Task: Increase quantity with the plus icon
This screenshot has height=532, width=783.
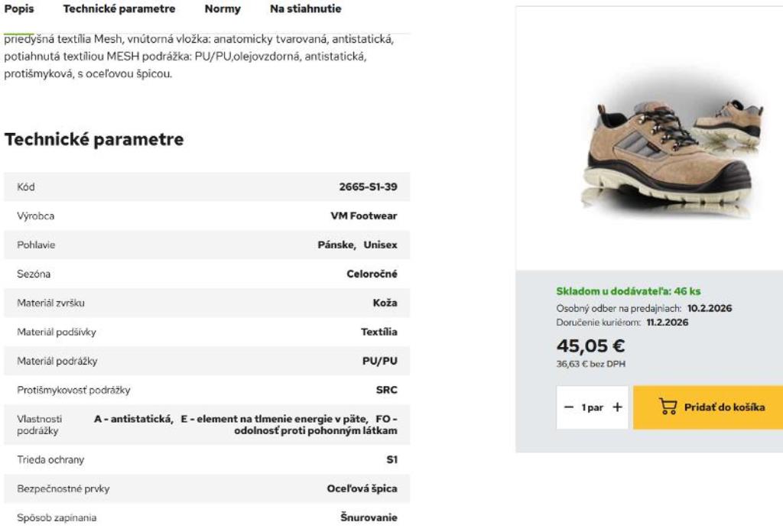Action: [617, 407]
